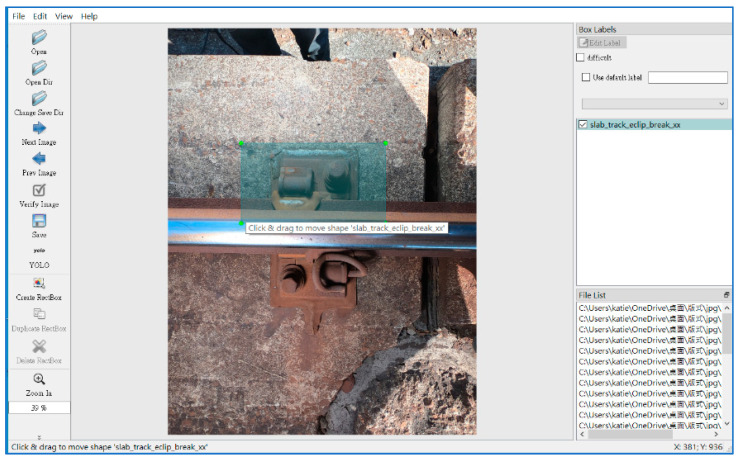739x461 pixels.
Task: Open the View menu
Action: coord(64,17)
